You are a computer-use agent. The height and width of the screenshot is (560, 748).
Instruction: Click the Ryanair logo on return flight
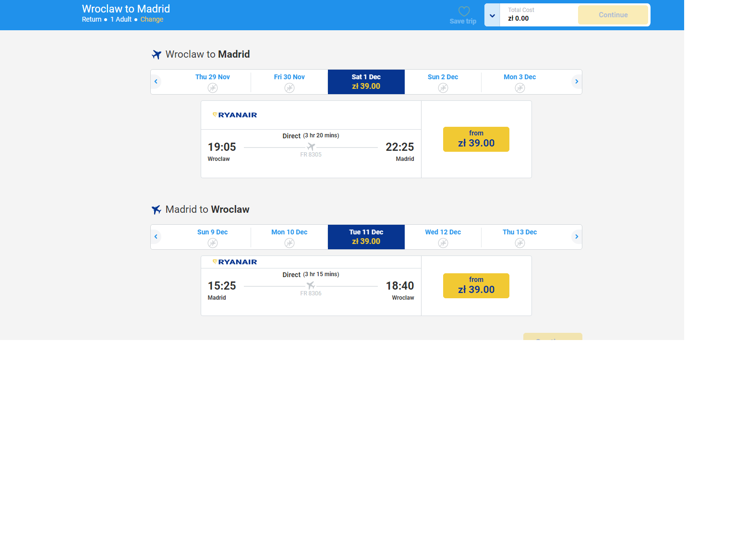(235, 262)
